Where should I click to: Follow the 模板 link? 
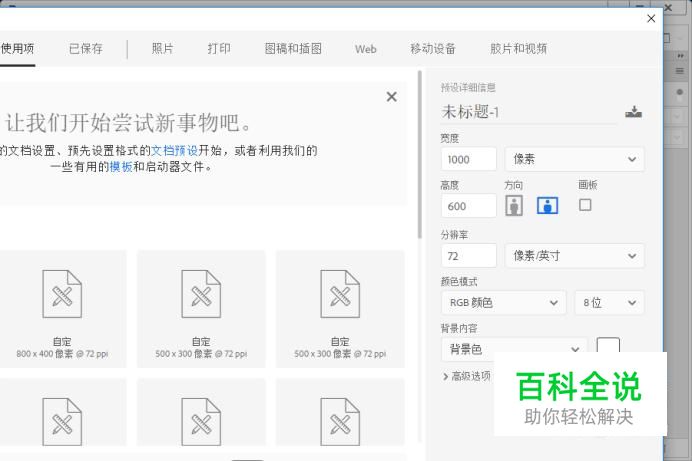click(121, 167)
